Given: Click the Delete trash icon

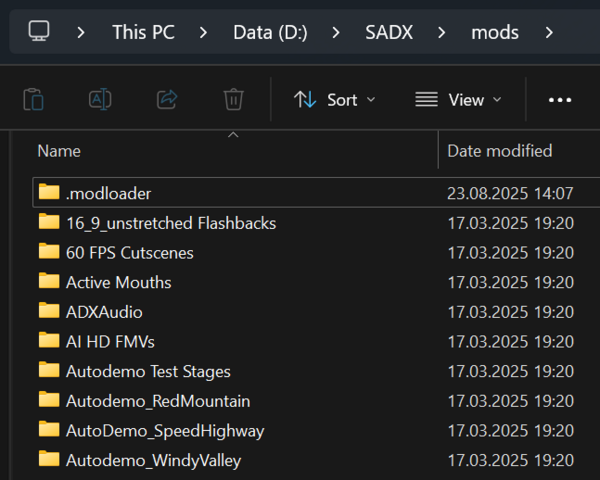Looking at the screenshot, I should tap(233, 100).
